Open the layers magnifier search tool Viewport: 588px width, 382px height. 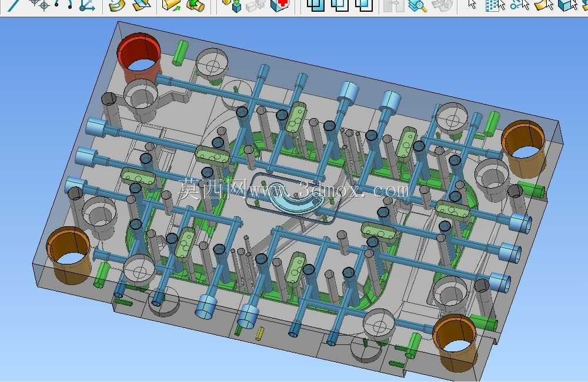(x=417, y=5)
